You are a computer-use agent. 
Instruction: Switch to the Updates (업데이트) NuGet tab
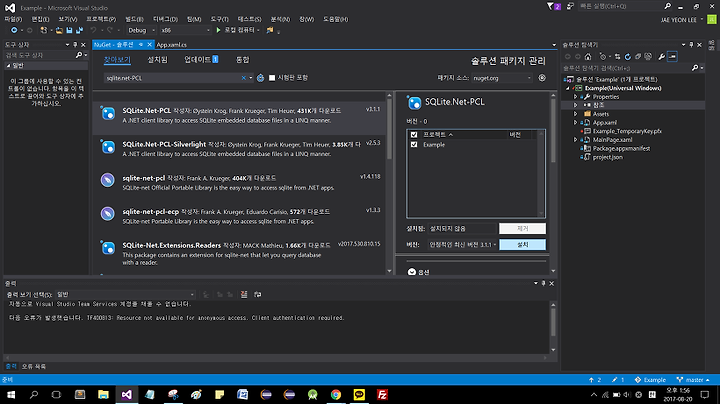point(201,60)
